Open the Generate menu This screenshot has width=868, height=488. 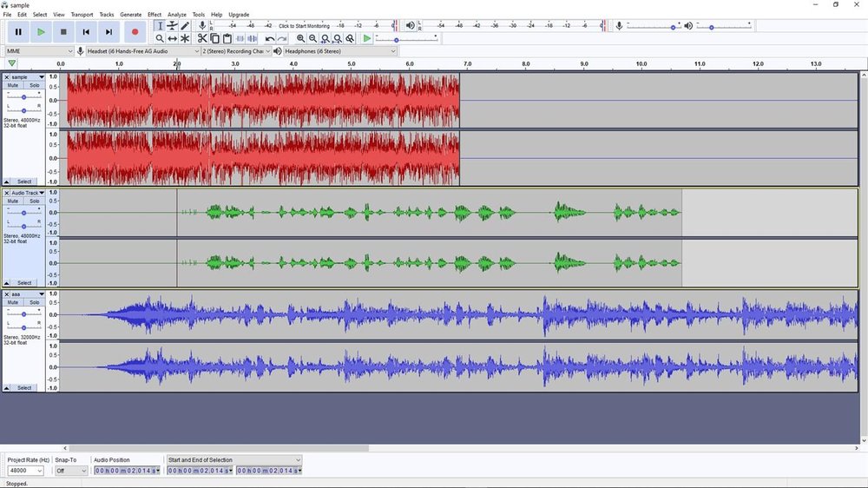click(131, 15)
